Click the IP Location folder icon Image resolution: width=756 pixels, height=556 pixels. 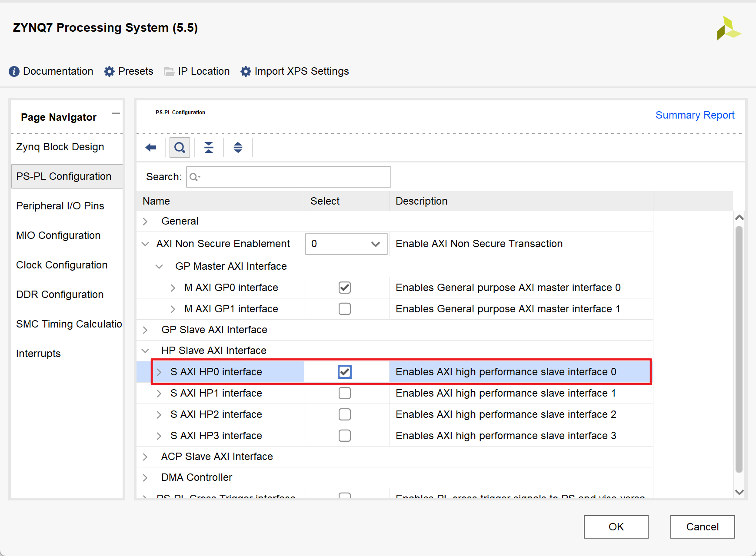tap(169, 72)
